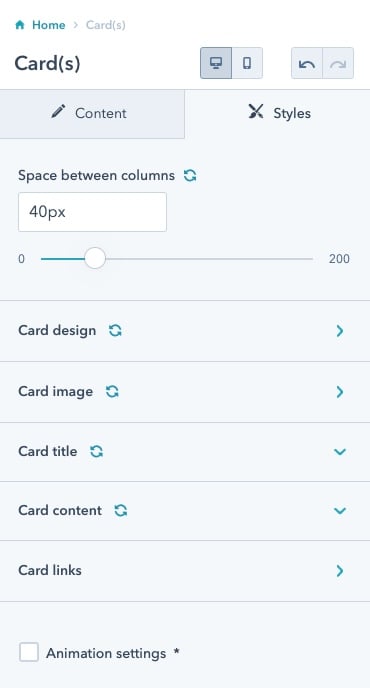Viewport: 370px width, 688px height.
Task: Switch to the Content tab
Action: coord(92,114)
